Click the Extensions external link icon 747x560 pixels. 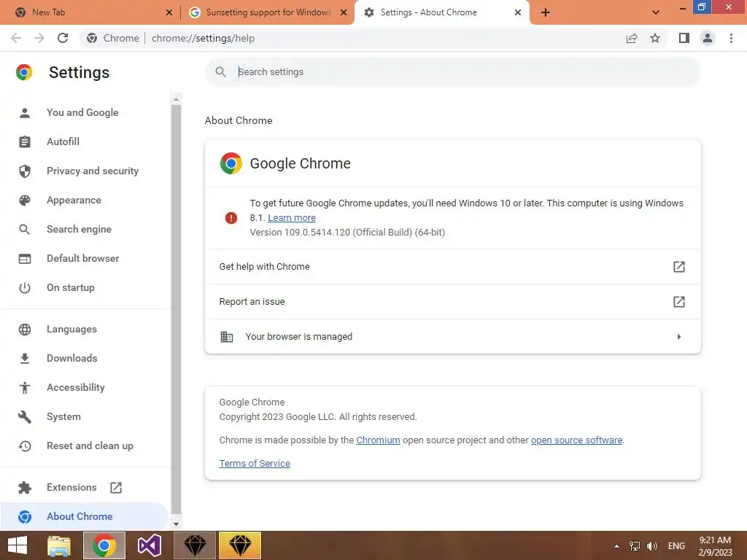116,487
